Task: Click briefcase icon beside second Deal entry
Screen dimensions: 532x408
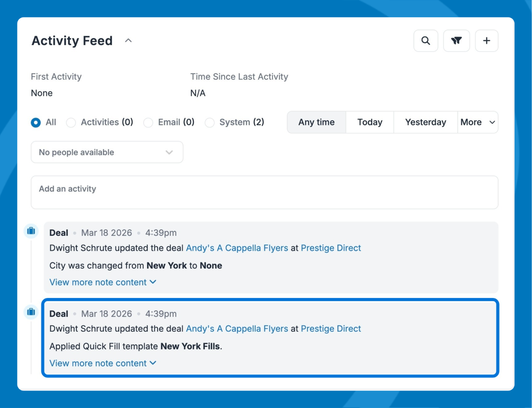Action: pos(31,312)
